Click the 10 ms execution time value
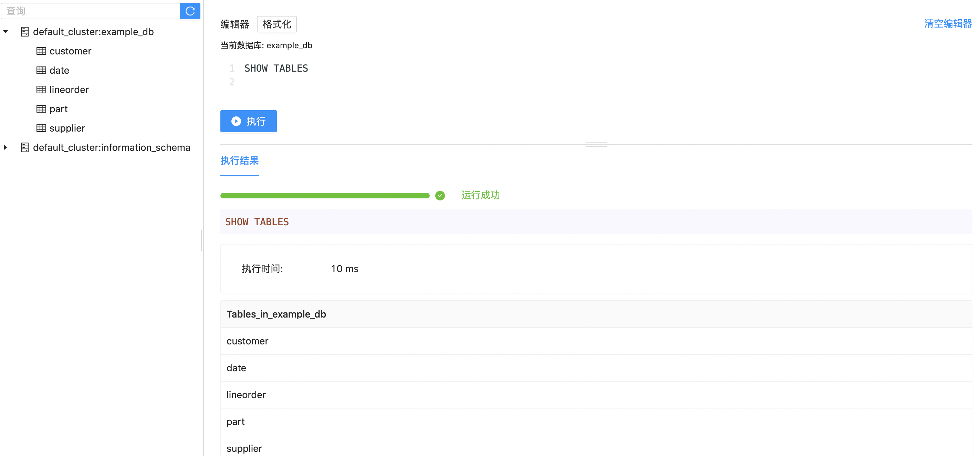Viewport: 980px width, 456px height. click(x=344, y=269)
